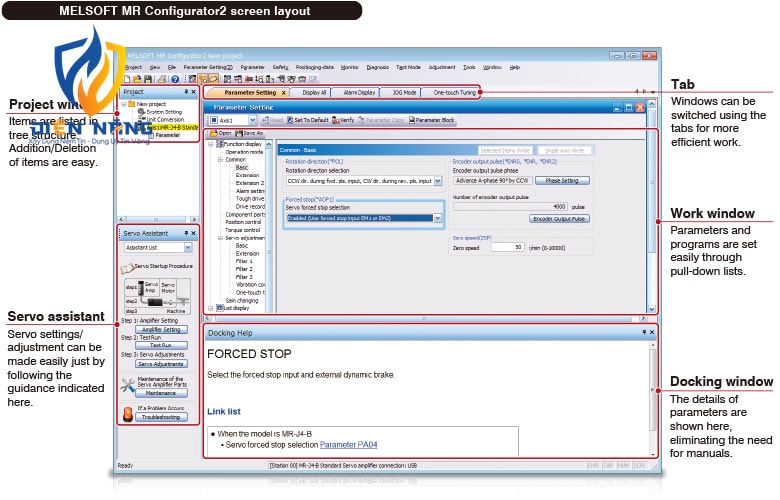This screenshot has width=780, height=500.
Task: Close the Docking Help panel
Action: pos(652,332)
